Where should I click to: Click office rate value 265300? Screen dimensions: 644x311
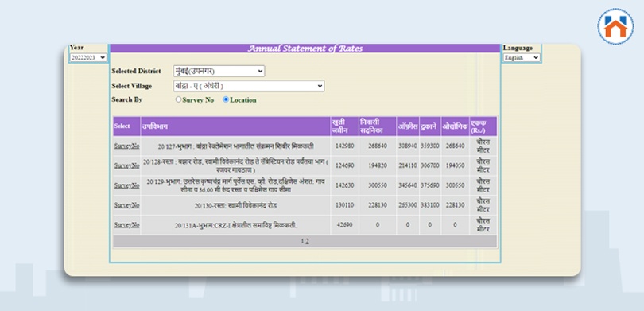(x=407, y=205)
